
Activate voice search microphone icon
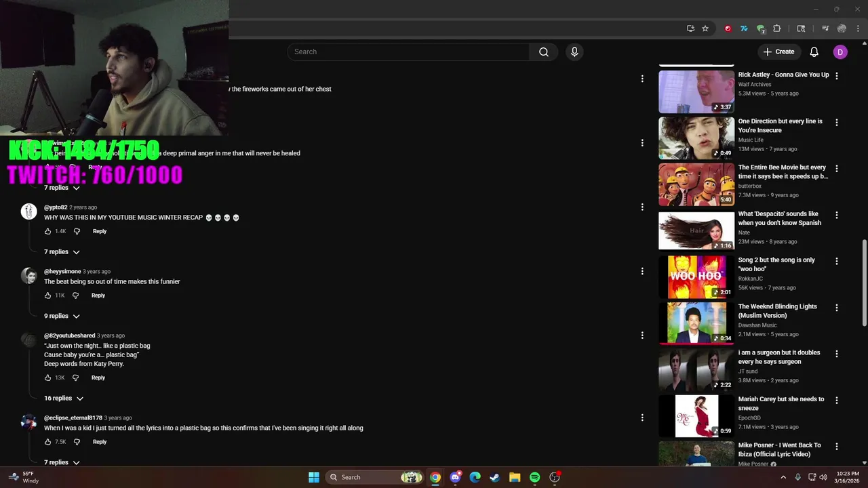(x=574, y=52)
